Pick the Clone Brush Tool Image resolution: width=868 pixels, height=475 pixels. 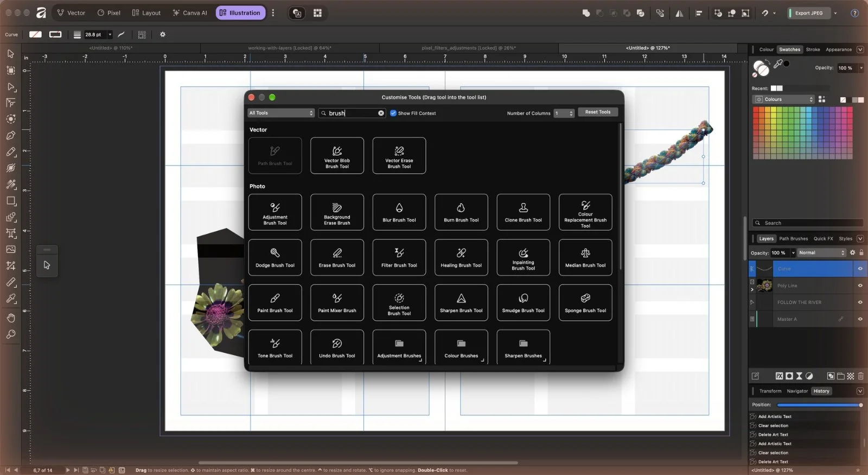(x=524, y=212)
